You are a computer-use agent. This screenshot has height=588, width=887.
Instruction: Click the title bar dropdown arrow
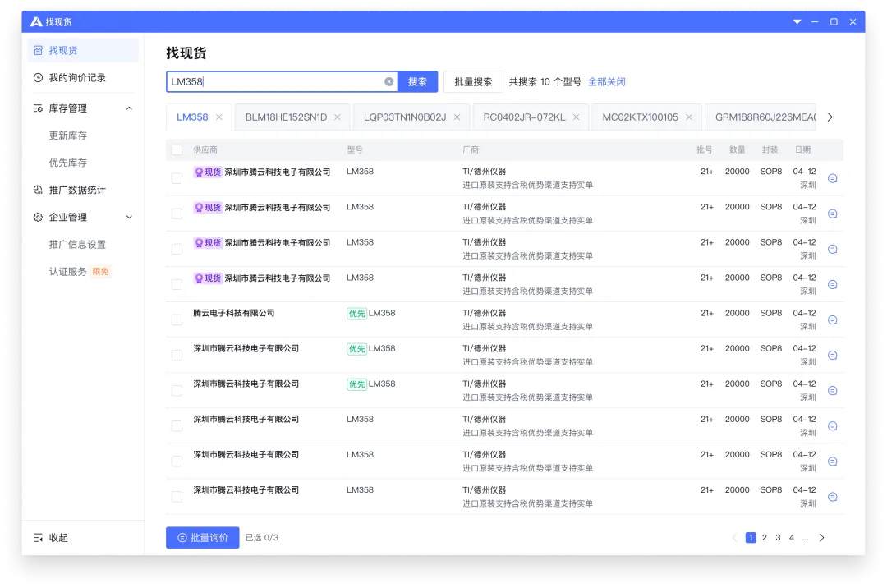[x=797, y=21]
